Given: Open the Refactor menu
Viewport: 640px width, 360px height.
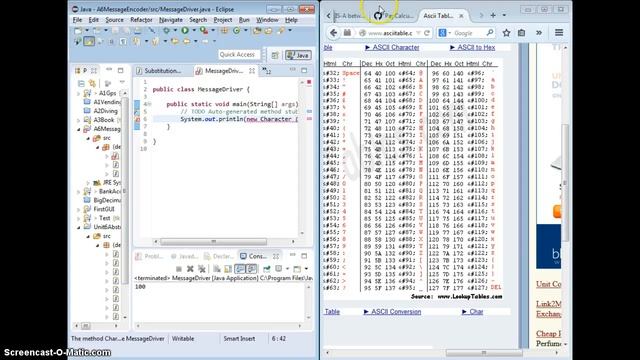Looking at the screenshot, I should pos(141,20).
